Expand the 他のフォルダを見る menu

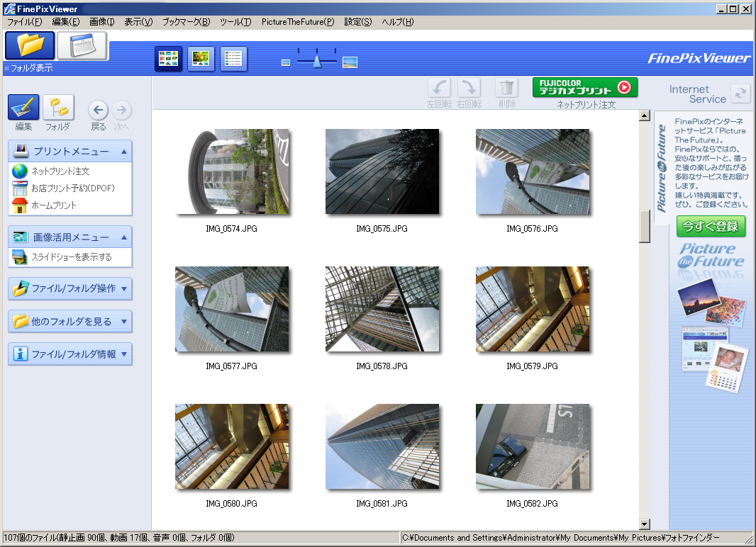click(x=69, y=321)
